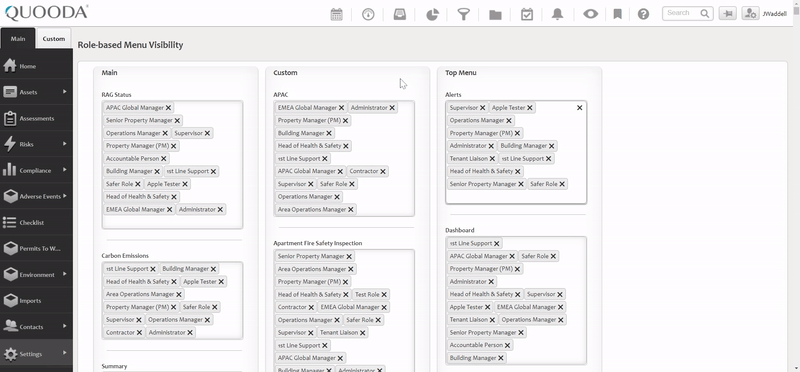Remove Senior Property Manager from RAG Status
The width and height of the screenshot is (800, 372).
pos(177,120)
